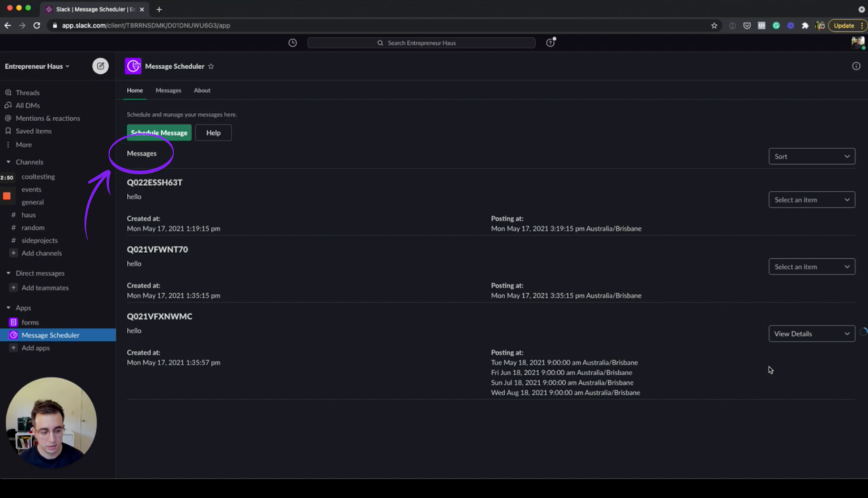Click the Help button

click(213, 132)
